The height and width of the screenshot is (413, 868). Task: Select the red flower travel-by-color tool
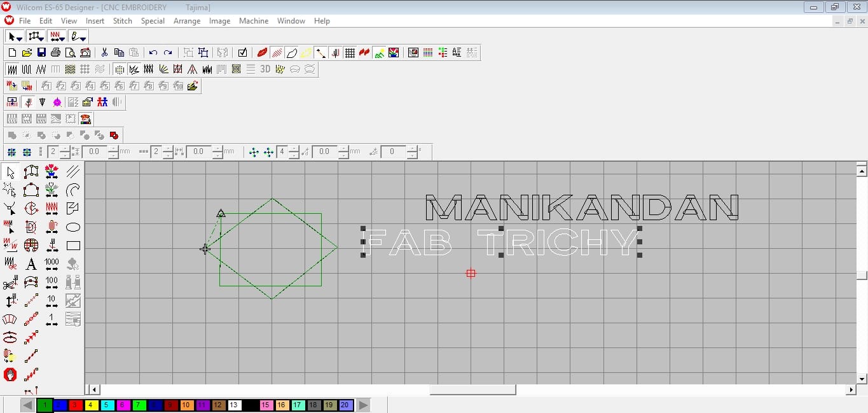(x=52, y=172)
